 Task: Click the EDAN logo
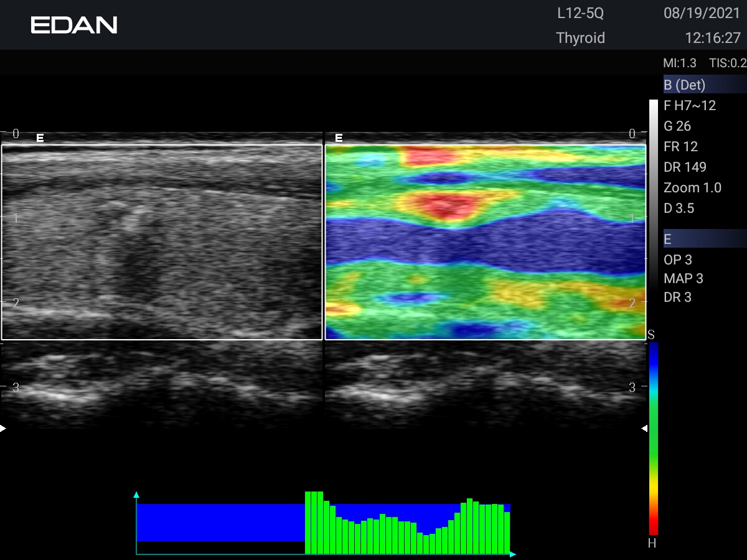click(x=74, y=25)
